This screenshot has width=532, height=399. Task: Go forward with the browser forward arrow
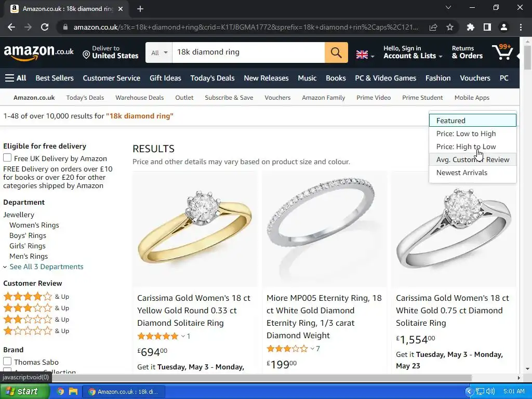(x=28, y=27)
